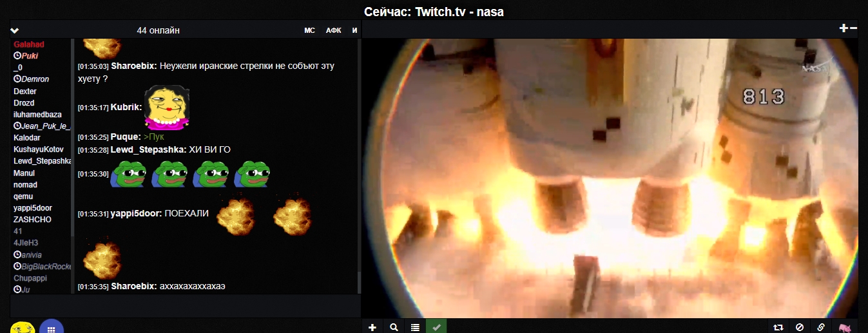868x333 pixels.
Task: Click the [01:35:03] timestamp in chat
Action: point(93,66)
